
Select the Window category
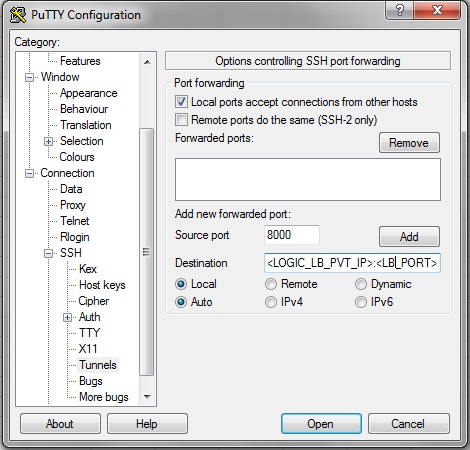click(60, 77)
